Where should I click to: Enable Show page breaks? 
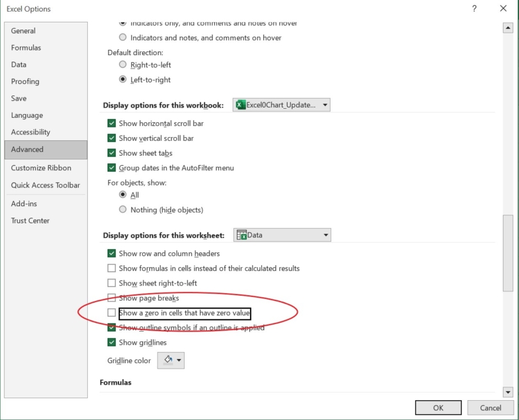[x=111, y=298]
